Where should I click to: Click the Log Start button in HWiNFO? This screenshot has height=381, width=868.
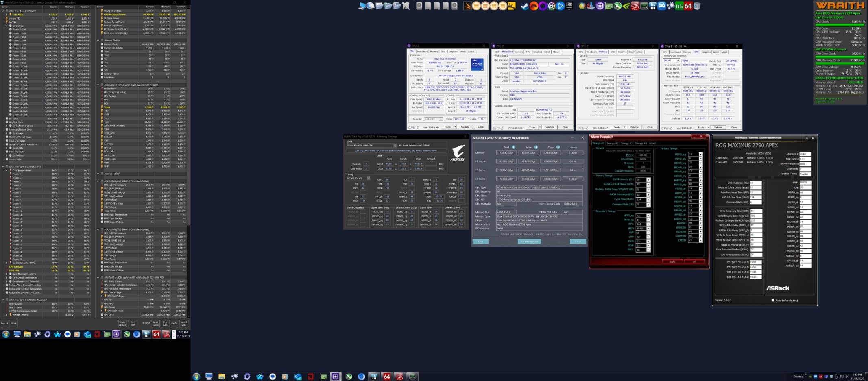[x=165, y=324]
